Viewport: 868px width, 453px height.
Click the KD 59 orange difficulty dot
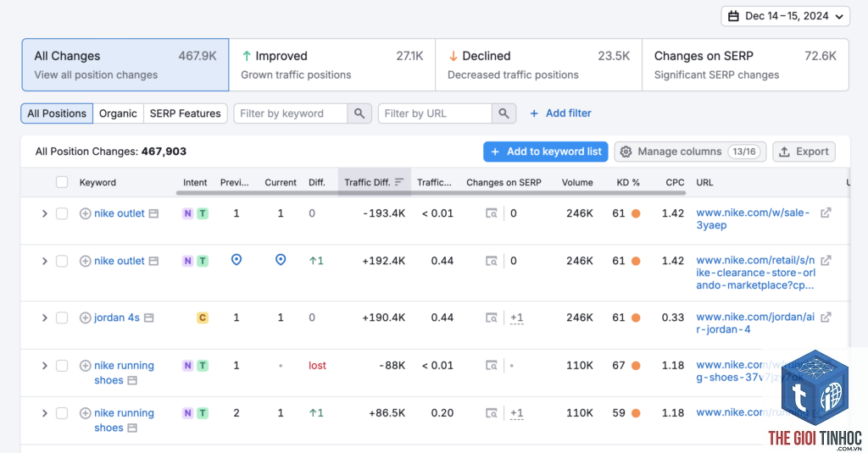[636, 413]
